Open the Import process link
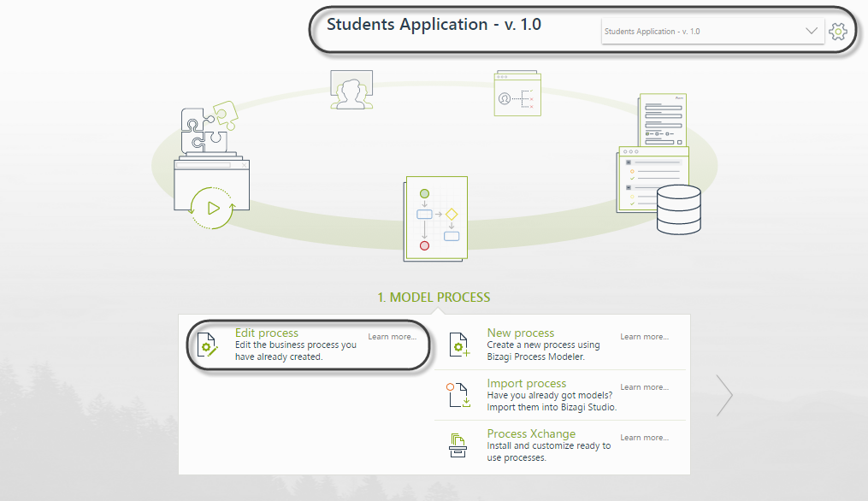Image resolution: width=868 pixels, height=501 pixels. pos(527,383)
